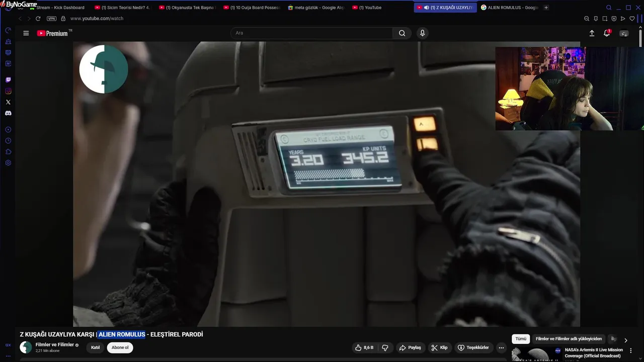Open Filmler ve Filimler channel avatar
The image size is (644, 362).
(x=26, y=347)
